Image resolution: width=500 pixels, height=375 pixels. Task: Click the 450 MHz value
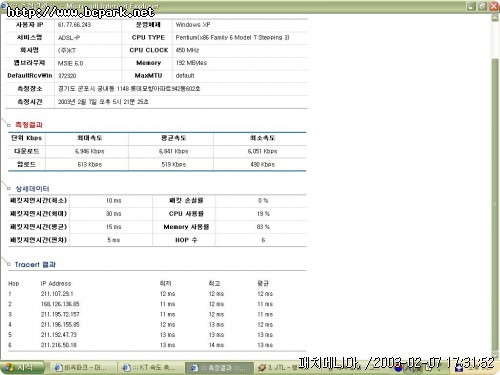coord(187,50)
